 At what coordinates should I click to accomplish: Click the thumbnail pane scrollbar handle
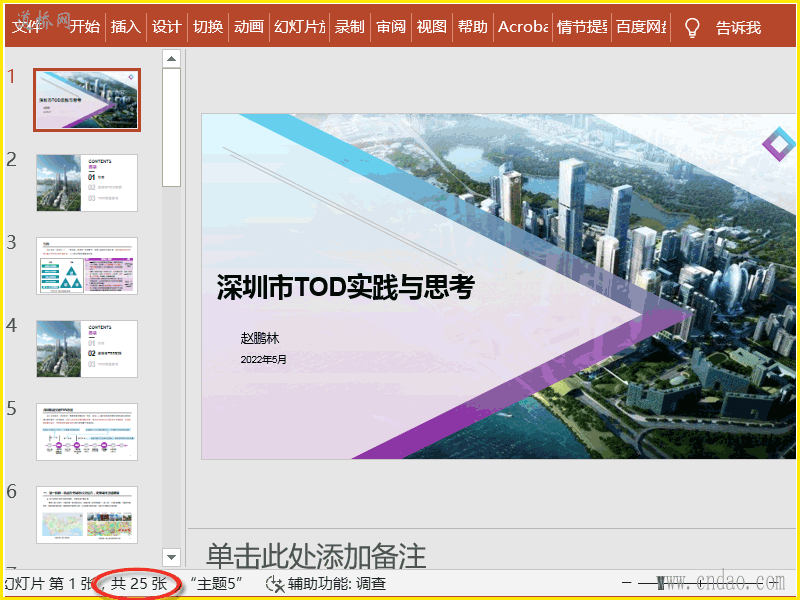171,128
